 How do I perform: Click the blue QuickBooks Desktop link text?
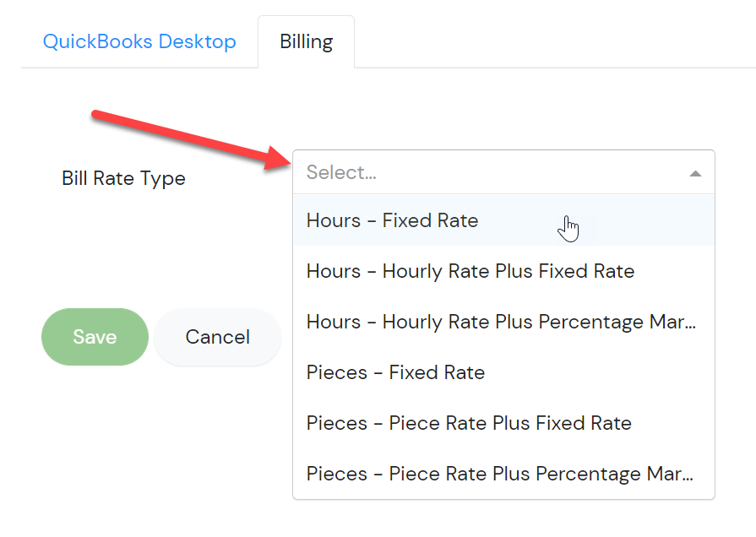coord(139,41)
